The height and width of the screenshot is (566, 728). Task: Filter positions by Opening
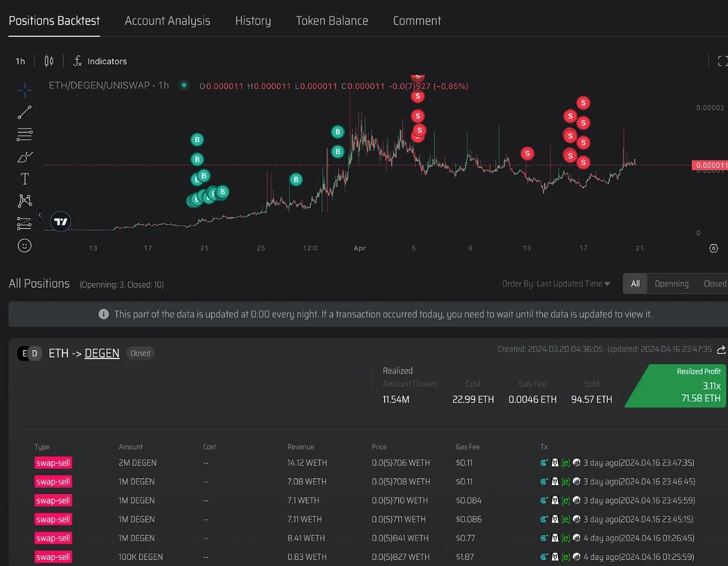click(671, 284)
